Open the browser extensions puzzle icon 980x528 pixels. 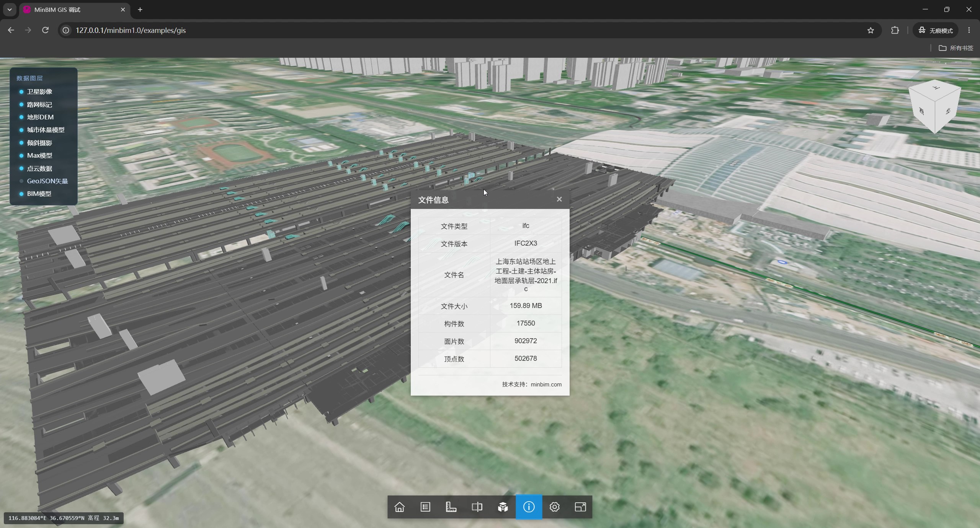[895, 30]
